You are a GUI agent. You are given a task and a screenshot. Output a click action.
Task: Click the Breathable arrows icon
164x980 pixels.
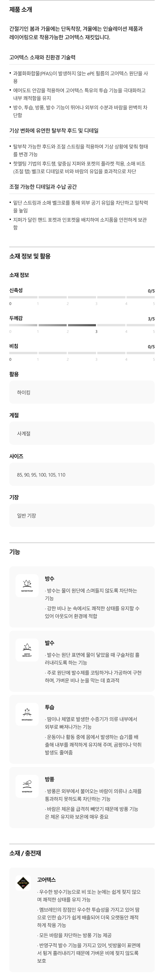tap(27, 714)
